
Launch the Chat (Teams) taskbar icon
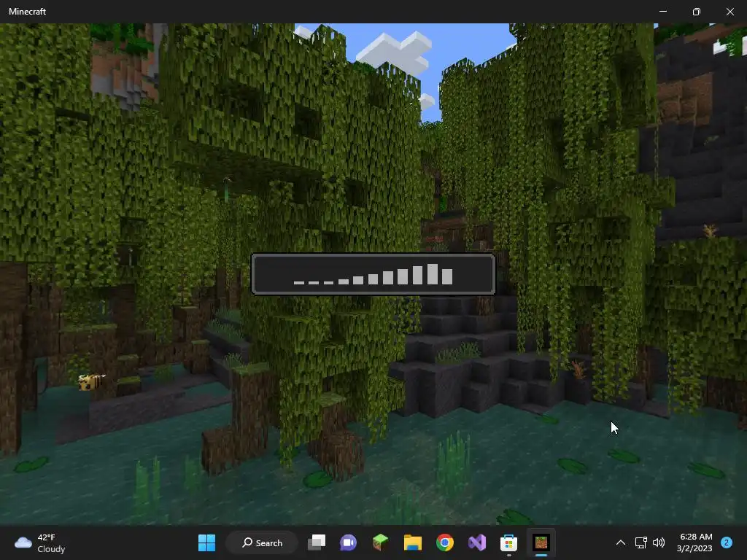pyautogui.click(x=348, y=542)
